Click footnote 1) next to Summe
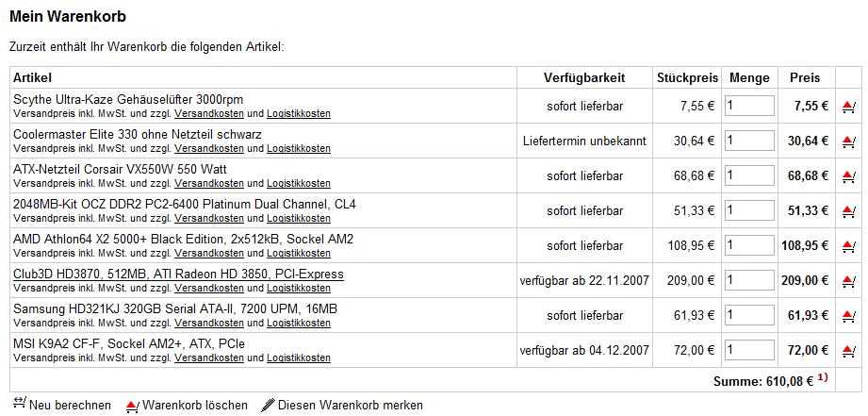The image size is (868, 416). [824, 378]
